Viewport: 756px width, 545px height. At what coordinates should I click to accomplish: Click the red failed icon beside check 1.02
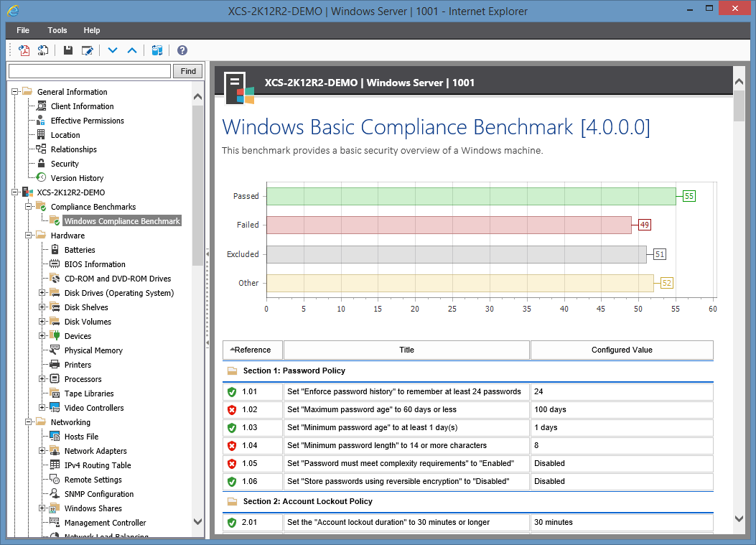tap(233, 409)
